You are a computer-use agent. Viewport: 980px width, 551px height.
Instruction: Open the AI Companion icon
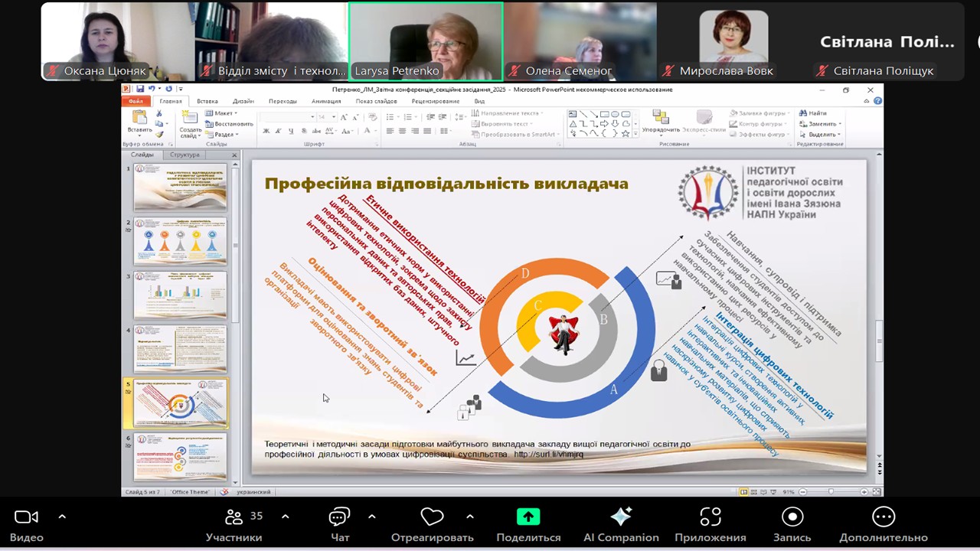click(621, 517)
